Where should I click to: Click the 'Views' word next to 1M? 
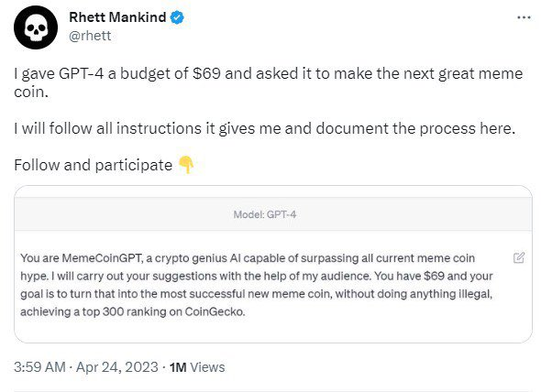pyautogui.click(x=207, y=367)
